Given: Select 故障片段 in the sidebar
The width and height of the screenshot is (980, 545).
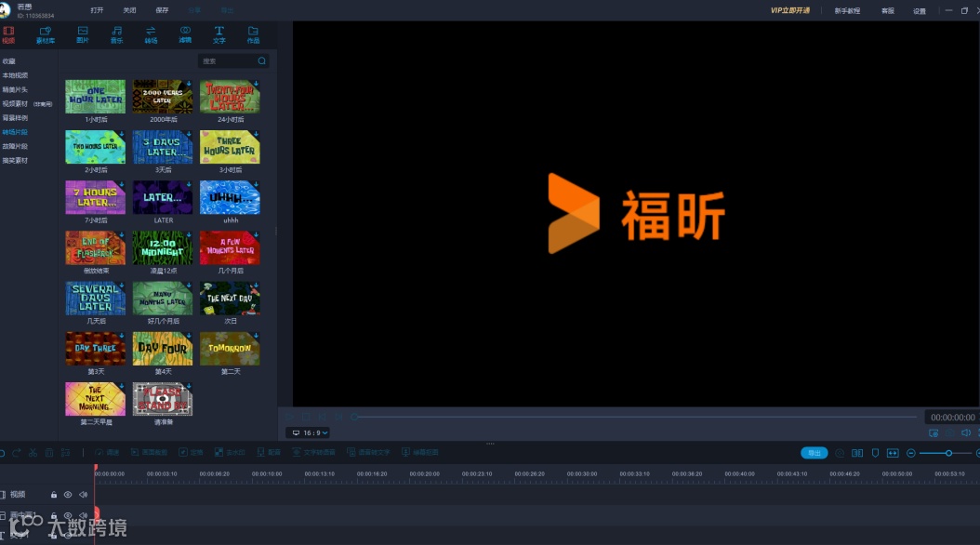Looking at the screenshot, I should pos(15,146).
